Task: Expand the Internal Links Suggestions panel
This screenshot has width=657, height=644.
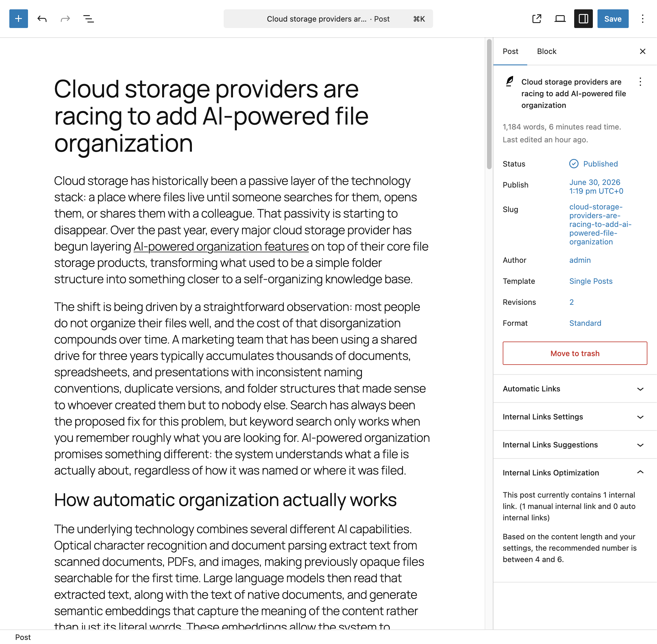Action: pyautogui.click(x=575, y=445)
